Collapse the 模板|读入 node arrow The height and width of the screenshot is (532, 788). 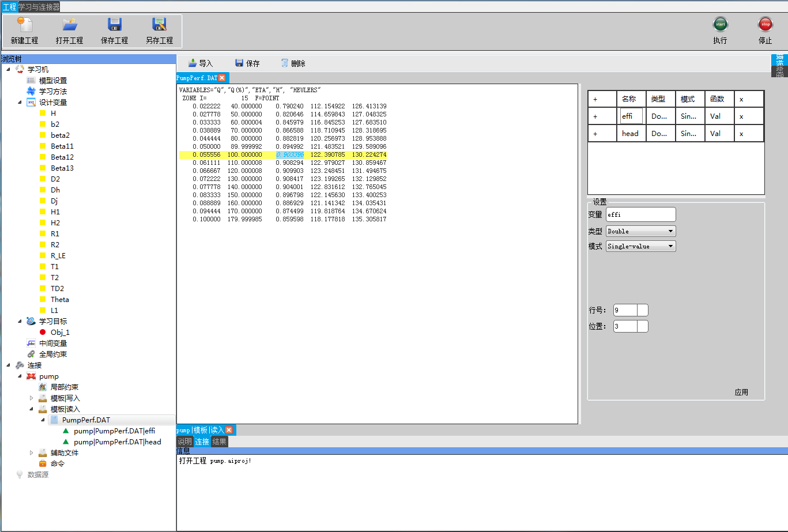click(x=31, y=409)
